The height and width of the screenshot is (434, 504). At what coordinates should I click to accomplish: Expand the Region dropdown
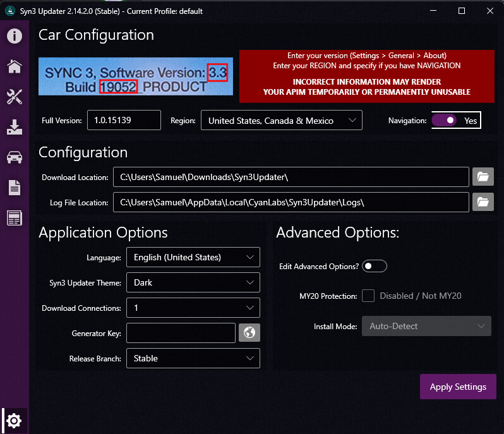click(281, 120)
